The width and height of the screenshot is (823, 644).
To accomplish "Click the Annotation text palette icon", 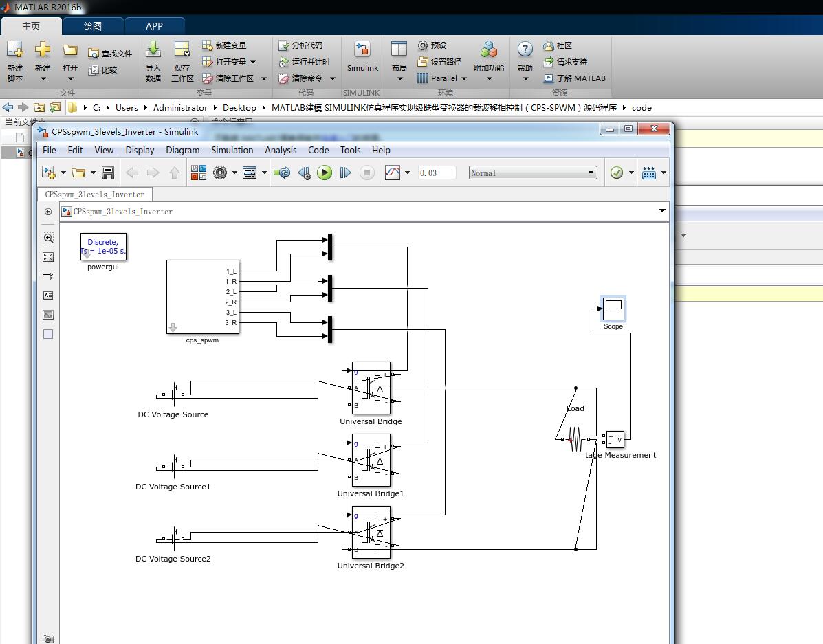I will pyautogui.click(x=48, y=296).
